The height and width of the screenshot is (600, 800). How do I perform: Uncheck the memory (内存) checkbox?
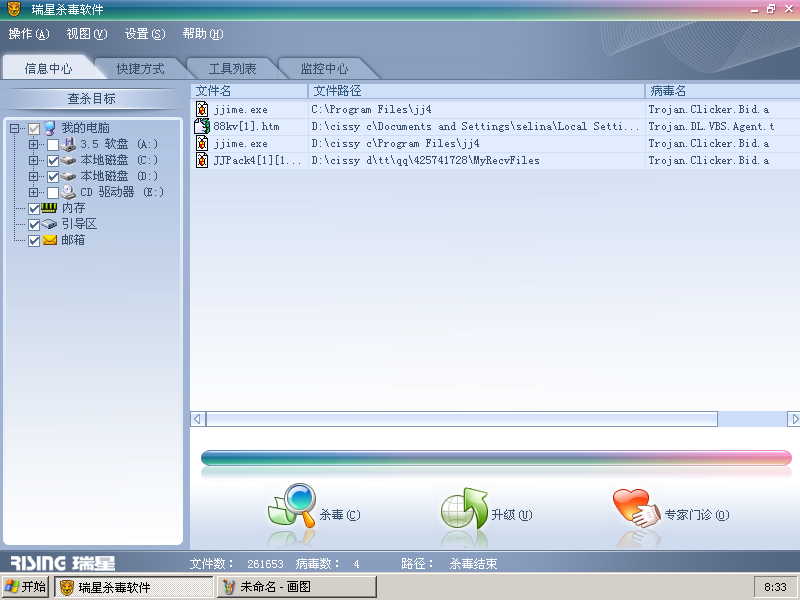pyautogui.click(x=34, y=209)
